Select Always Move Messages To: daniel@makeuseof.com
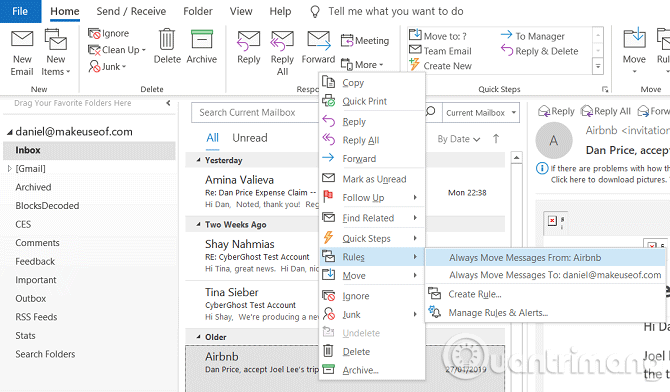 click(x=546, y=275)
